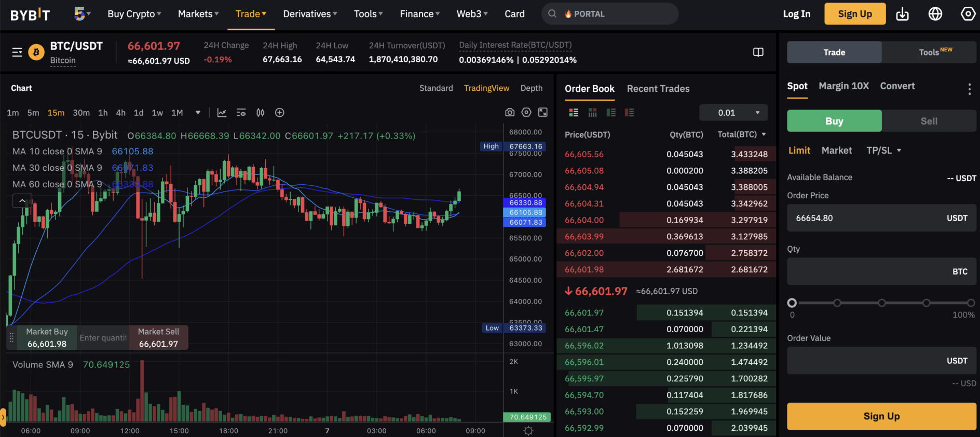980x437 pixels.
Task: Show combined buy and sell order book view
Action: (x=574, y=113)
